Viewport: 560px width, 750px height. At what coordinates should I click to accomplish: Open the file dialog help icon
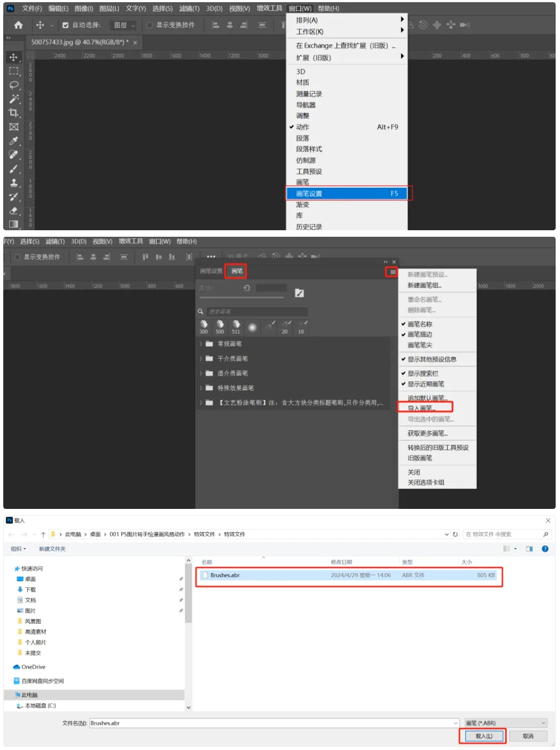[x=545, y=549]
